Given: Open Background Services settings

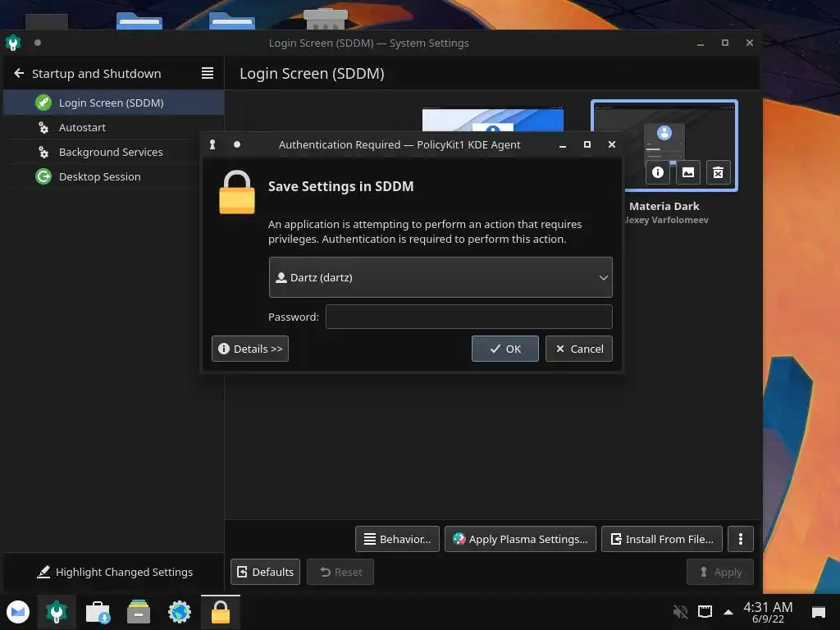Looking at the screenshot, I should click(x=113, y=152).
